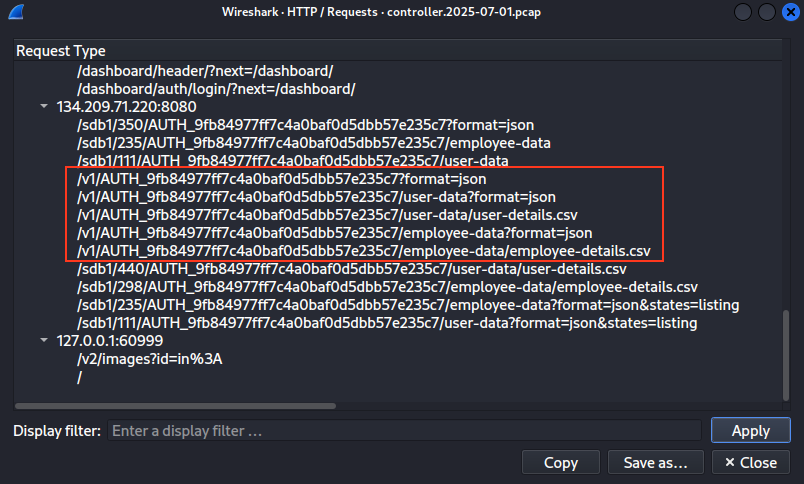Screen dimensions: 804x484
Task: Collapse the 134.209.71.220:8080 host node
Action: coord(44,106)
